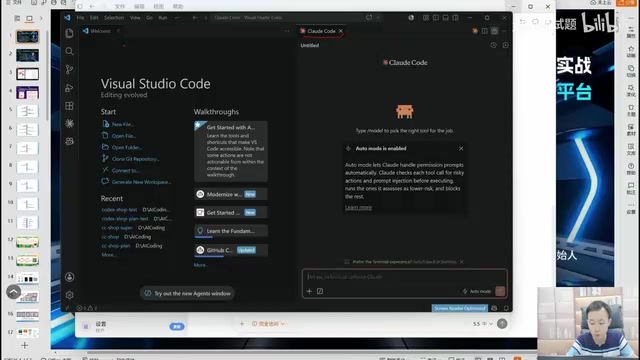Open the Run and Debug view
The image size is (640, 360).
[x=69, y=88]
